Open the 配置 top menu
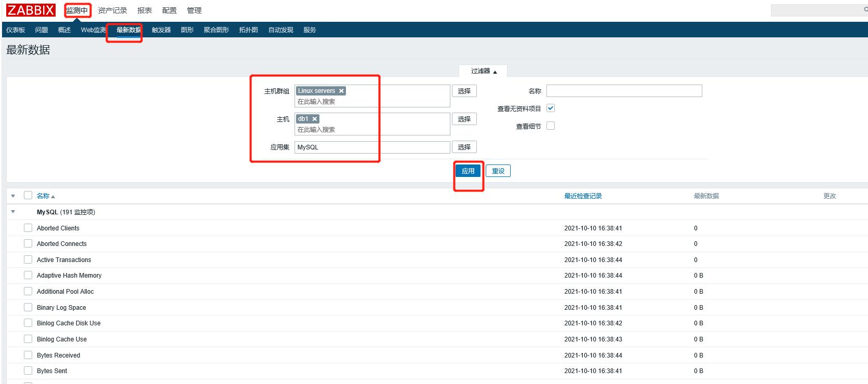Image resolution: width=868 pixels, height=384 pixels. [169, 10]
